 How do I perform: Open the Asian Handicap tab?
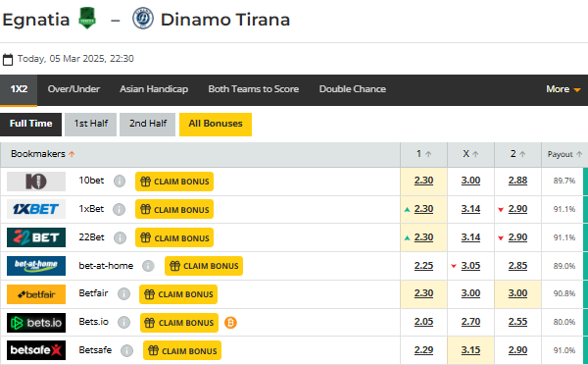click(154, 89)
